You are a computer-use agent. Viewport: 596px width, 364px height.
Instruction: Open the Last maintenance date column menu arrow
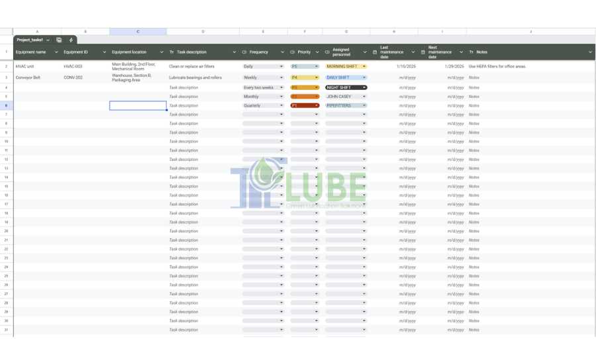pos(413,52)
